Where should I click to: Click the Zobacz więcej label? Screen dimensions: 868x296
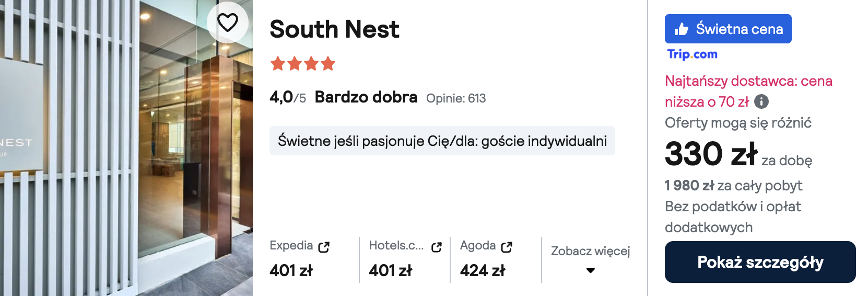pyautogui.click(x=590, y=251)
